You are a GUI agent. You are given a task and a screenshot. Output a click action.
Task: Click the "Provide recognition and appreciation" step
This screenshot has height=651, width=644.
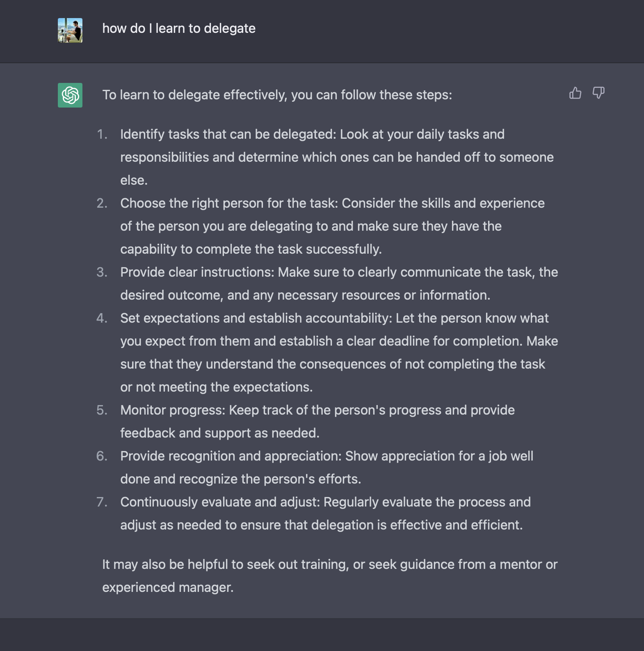coord(327,456)
